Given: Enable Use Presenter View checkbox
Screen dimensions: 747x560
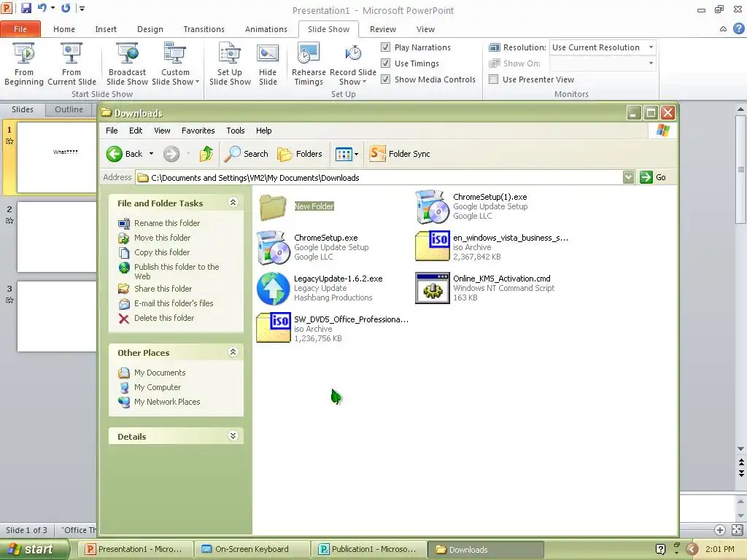Looking at the screenshot, I should point(494,79).
